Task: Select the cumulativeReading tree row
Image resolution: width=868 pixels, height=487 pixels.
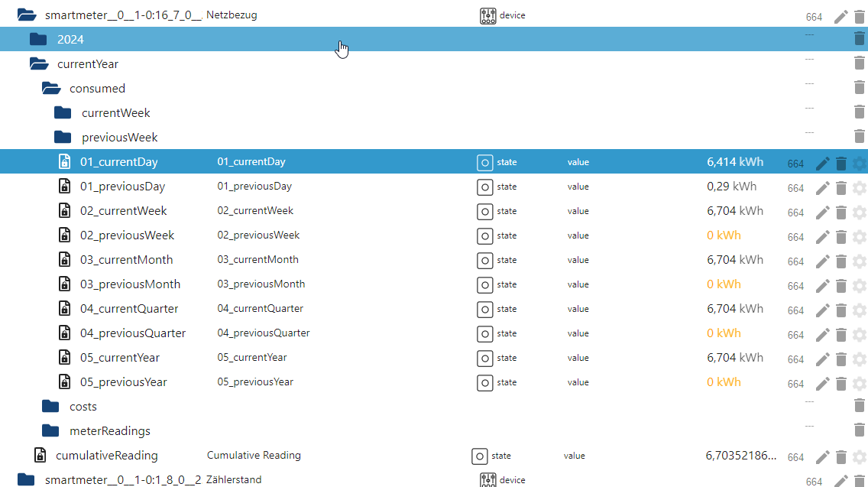Action: pyautogui.click(x=434, y=455)
